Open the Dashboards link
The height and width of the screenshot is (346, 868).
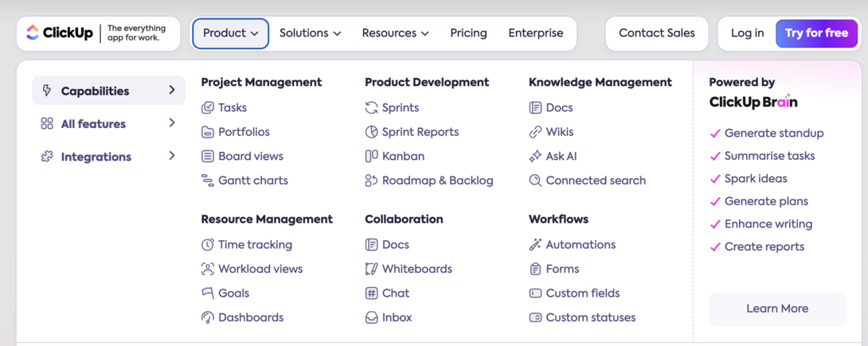pos(242,318)
